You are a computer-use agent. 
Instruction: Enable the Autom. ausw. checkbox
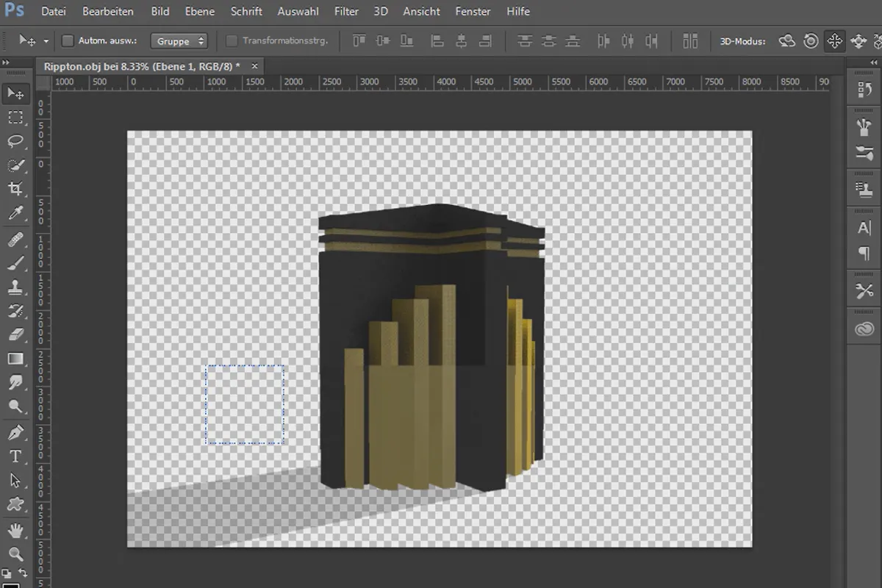[x=68, y=41]
